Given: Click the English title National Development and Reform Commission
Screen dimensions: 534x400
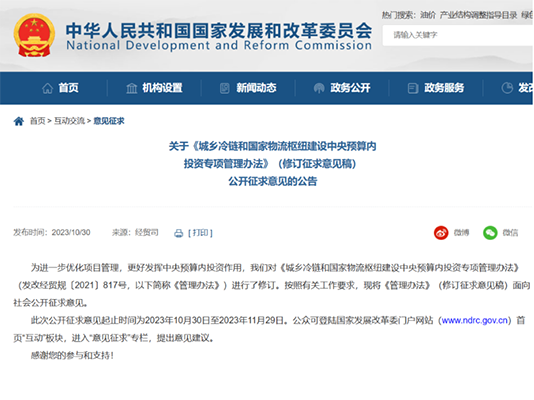Looking at the screenshot, I should click(x=219, y=45).
